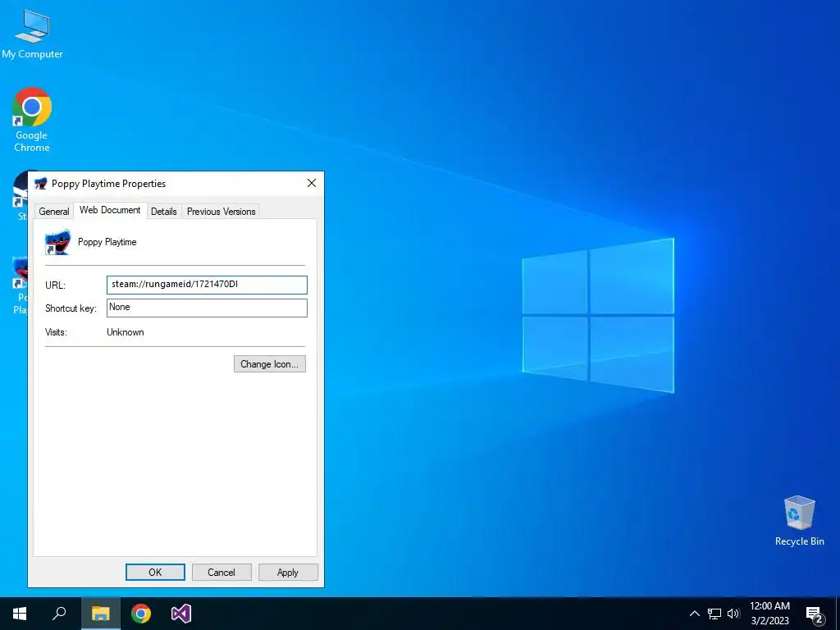
Task: Open the My Computer desktop icon
Action: pyautogui.click(x=32, y=33)
